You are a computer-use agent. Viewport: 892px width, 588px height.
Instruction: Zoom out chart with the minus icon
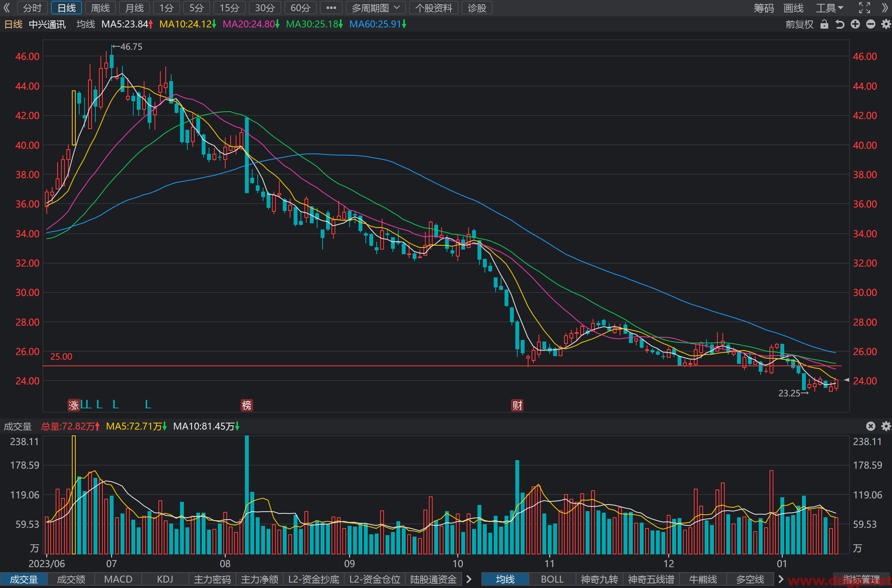[871, 24]
